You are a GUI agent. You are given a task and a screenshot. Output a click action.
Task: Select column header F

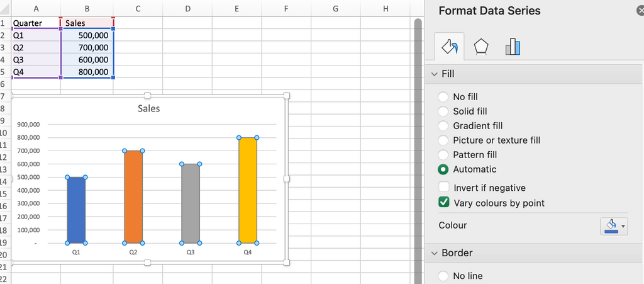[x=286, y=9]
